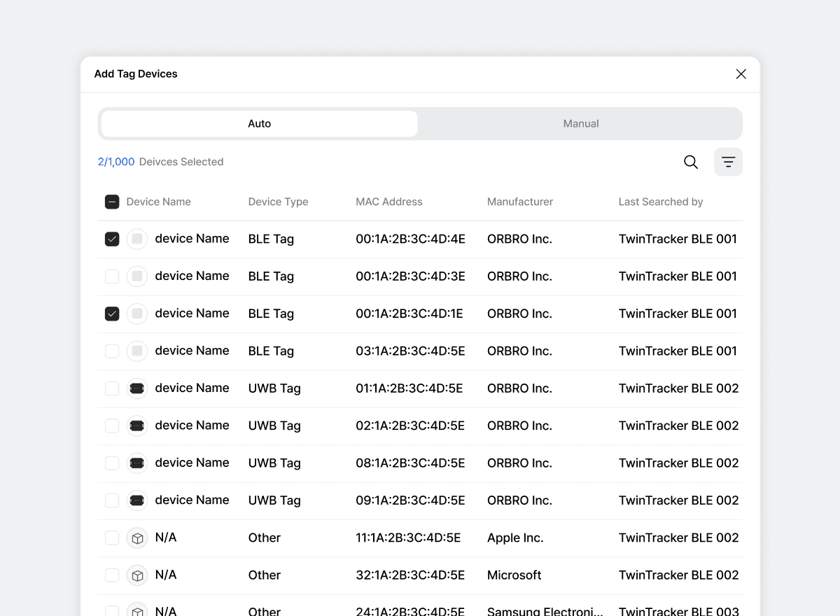Sort by MAC Address column header

tap(388, 202)
